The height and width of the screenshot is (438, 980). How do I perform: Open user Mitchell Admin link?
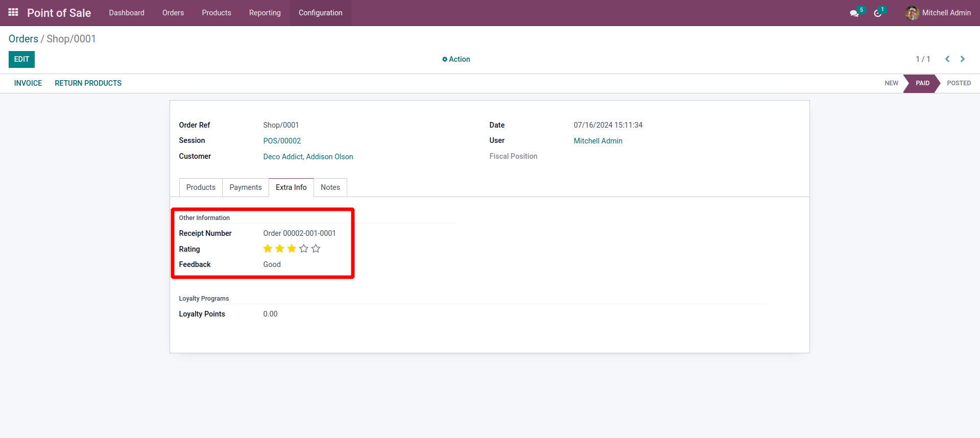coord(598,141)
